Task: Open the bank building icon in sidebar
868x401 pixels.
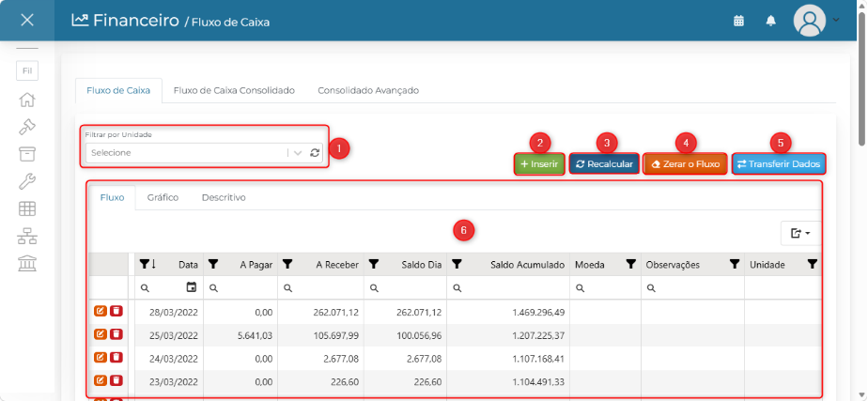Action: 27,263
